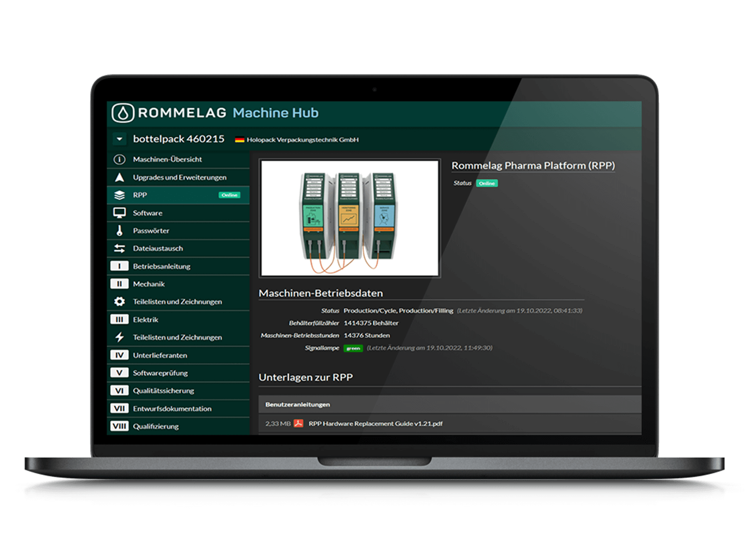
Task: Click the Online badge next to Status
Action: (x=487, y=183)
